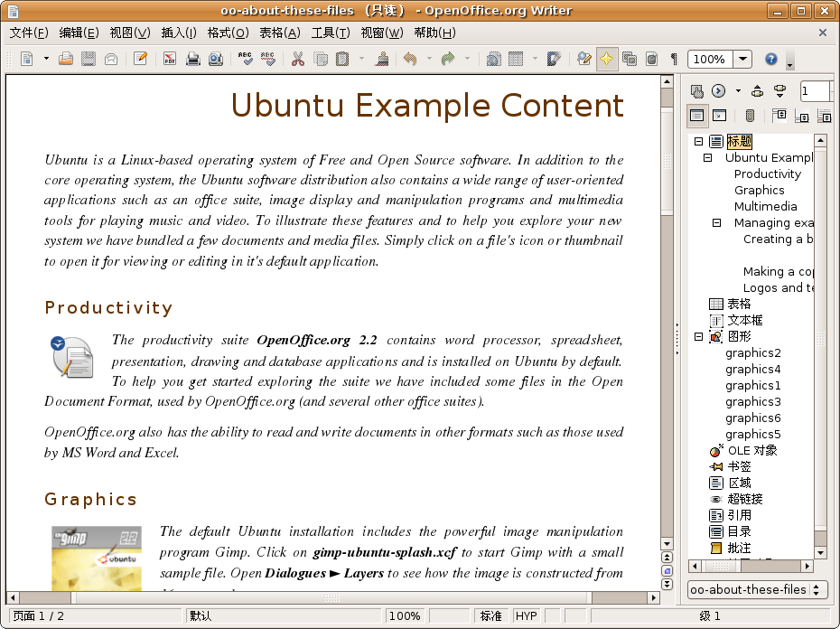
Task: Toggle the Navigator list box view
Action: (x=696, y=116)
